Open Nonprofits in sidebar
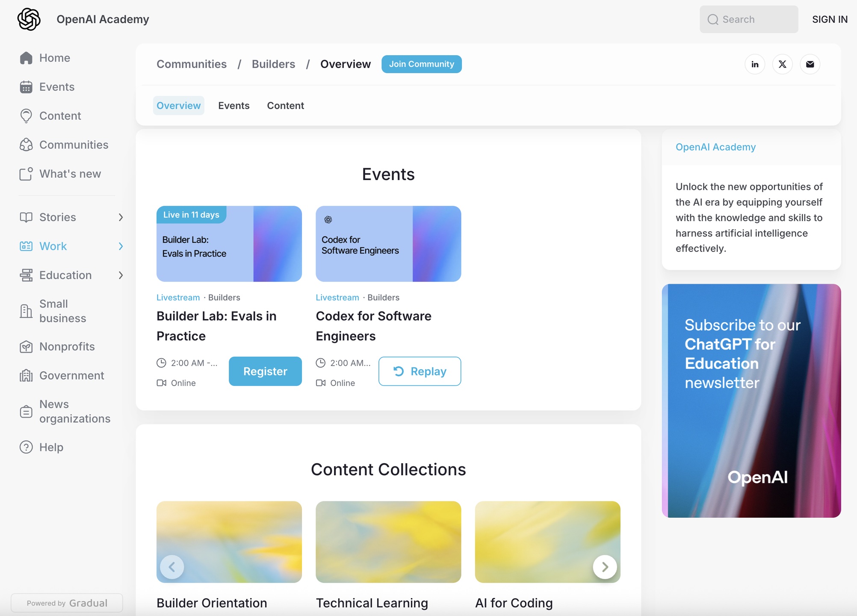 (67, 346)
